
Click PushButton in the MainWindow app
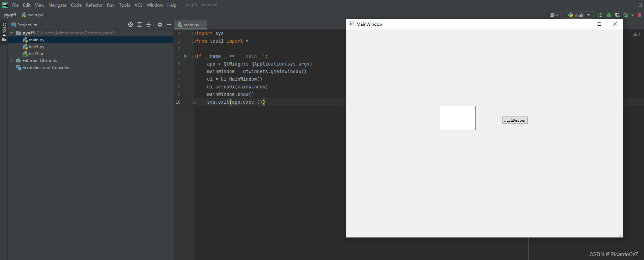tap(515, 120)
